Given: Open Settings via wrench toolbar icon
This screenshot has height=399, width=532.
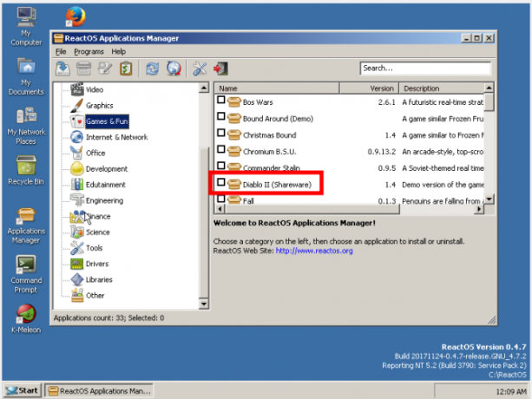Looking at the screenshot, I should coord(200,69).
